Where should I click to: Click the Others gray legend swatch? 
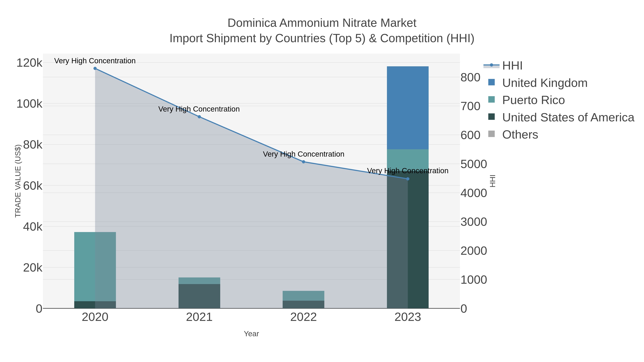(492, 134)
